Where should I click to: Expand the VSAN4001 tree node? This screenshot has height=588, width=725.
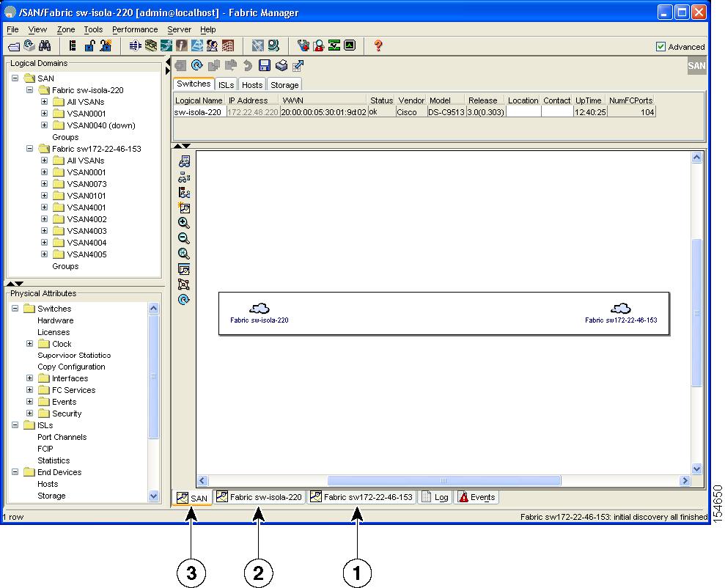pyautogui.click(x=45, y=207)
